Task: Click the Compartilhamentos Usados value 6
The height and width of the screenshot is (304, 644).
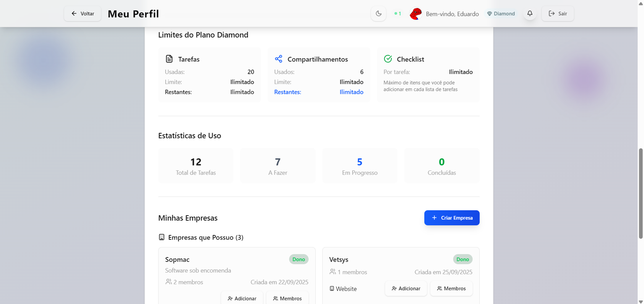Action: (362, 72)
